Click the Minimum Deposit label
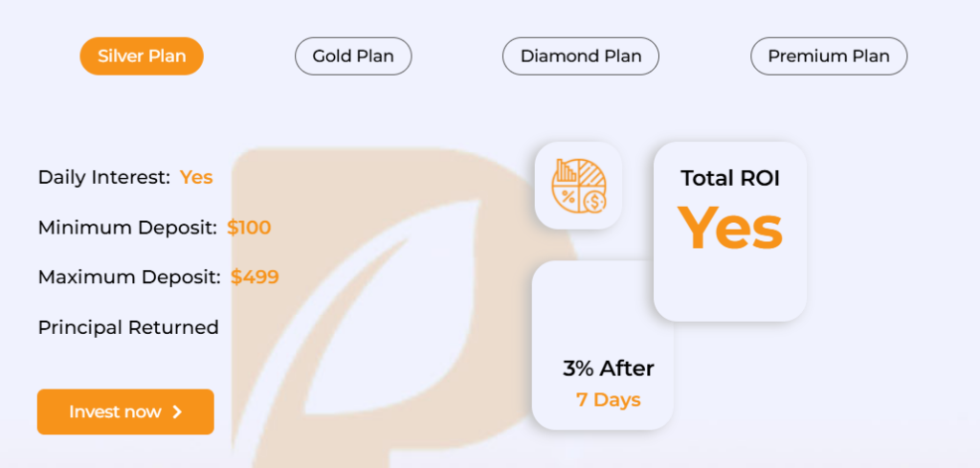Viewport: 980px width, 468px height. (128, 228)
